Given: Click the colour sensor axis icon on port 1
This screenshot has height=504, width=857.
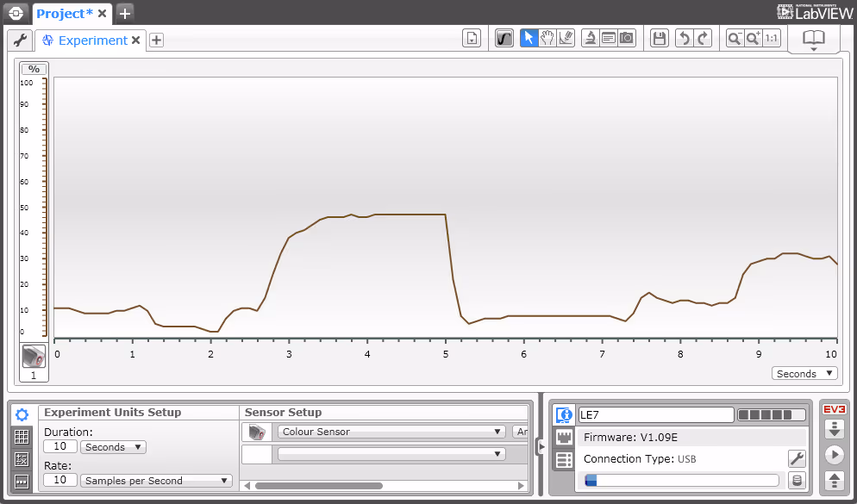Looking at the screenshot, I should [34, 357].
